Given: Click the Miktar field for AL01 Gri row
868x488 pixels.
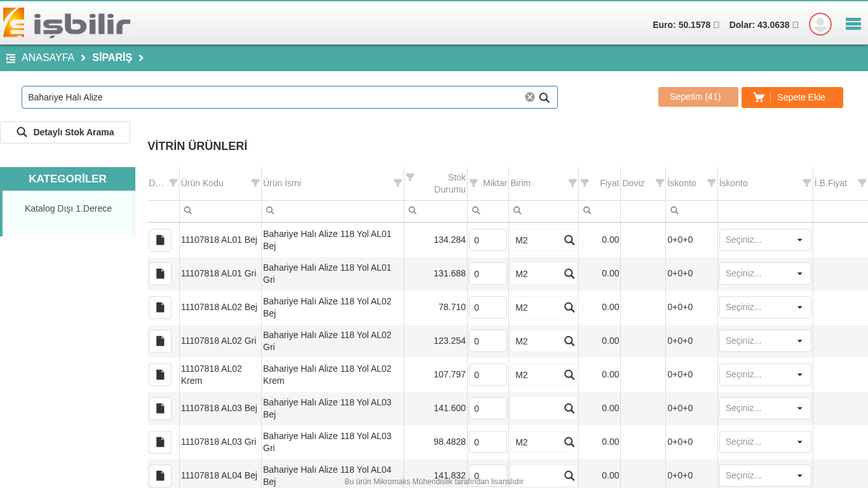Looking at the screenshot, I should [487, 274].
